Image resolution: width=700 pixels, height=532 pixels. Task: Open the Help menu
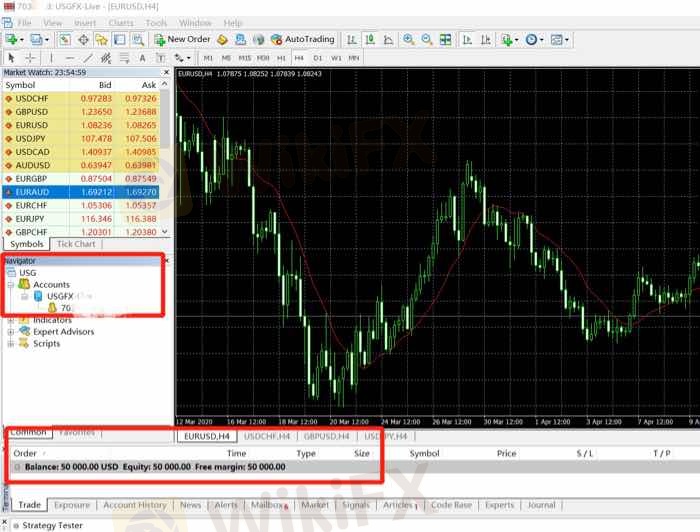(x=233, y=23)
